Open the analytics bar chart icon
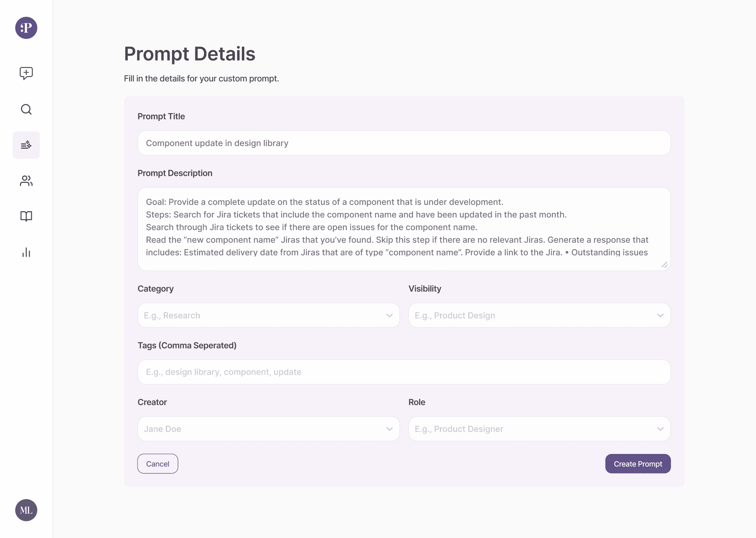Screen dimensions: 756x538 coord(26,252)
